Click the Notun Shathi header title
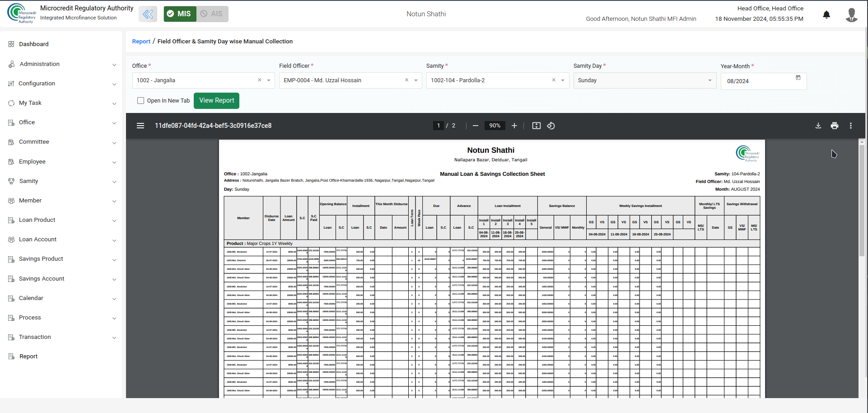868x413 pixels. pyautogui.click(x=426, y=14)
